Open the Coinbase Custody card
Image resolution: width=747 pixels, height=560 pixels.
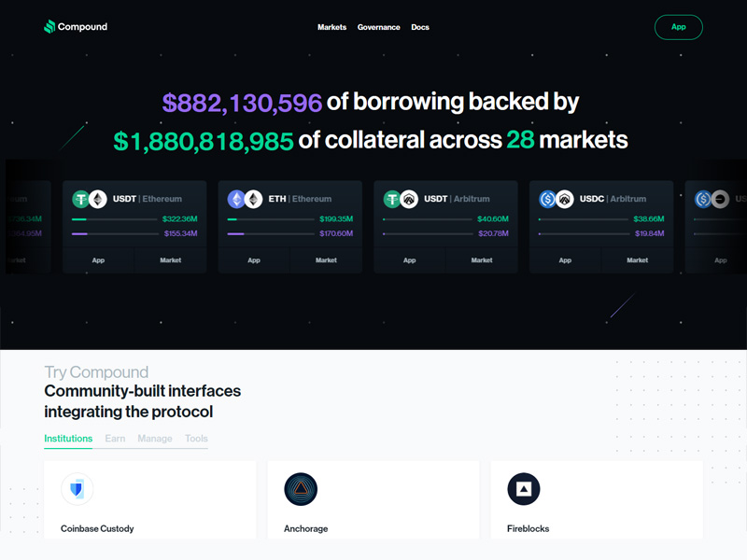pos(149,500)
